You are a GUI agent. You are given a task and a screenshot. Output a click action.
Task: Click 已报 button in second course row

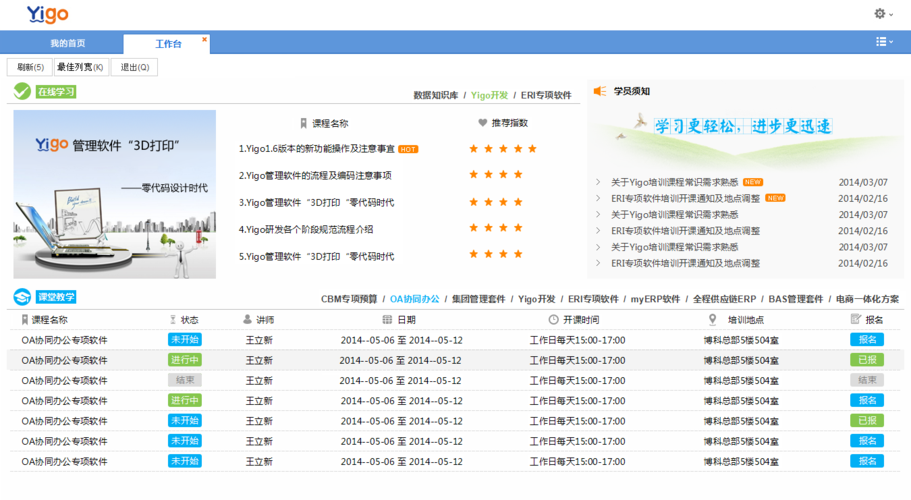[x=867, y=360]
